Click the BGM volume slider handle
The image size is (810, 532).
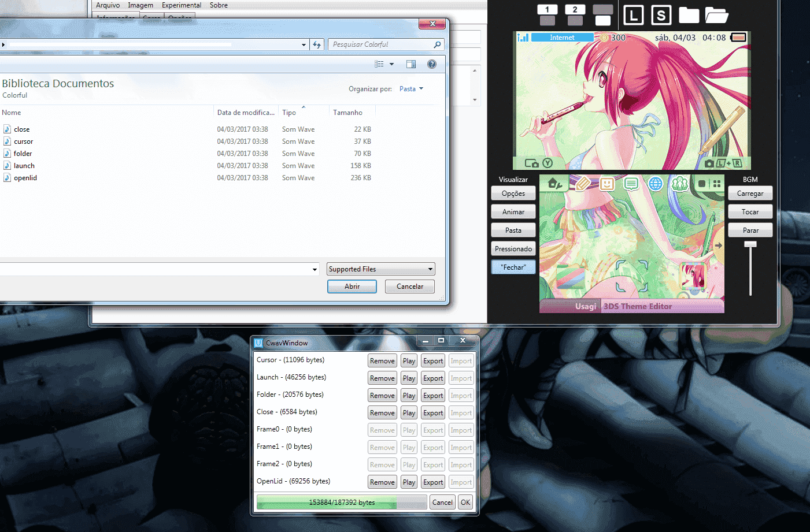750,244
